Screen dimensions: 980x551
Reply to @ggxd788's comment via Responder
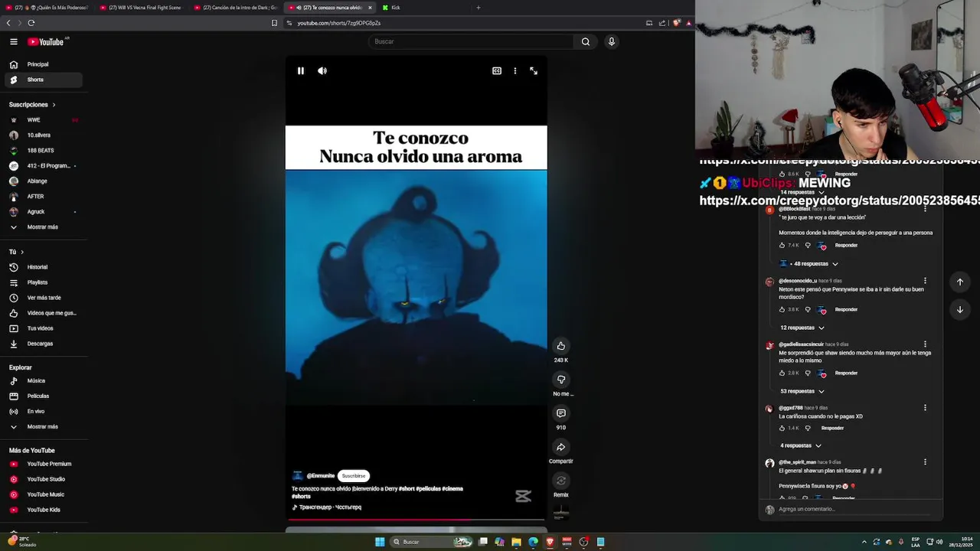pos(832,429)
